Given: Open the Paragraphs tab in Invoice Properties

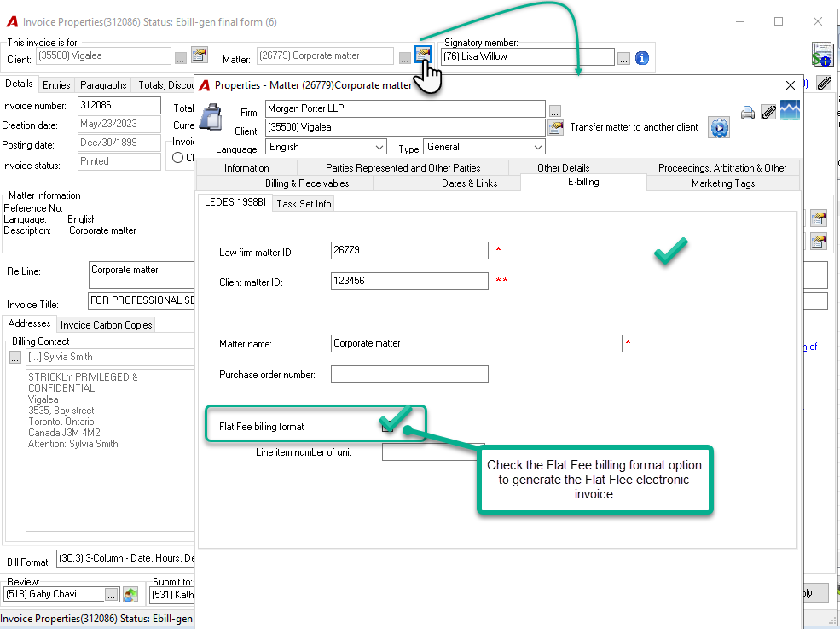Looking at the screenshot, I should coord(103,85).
